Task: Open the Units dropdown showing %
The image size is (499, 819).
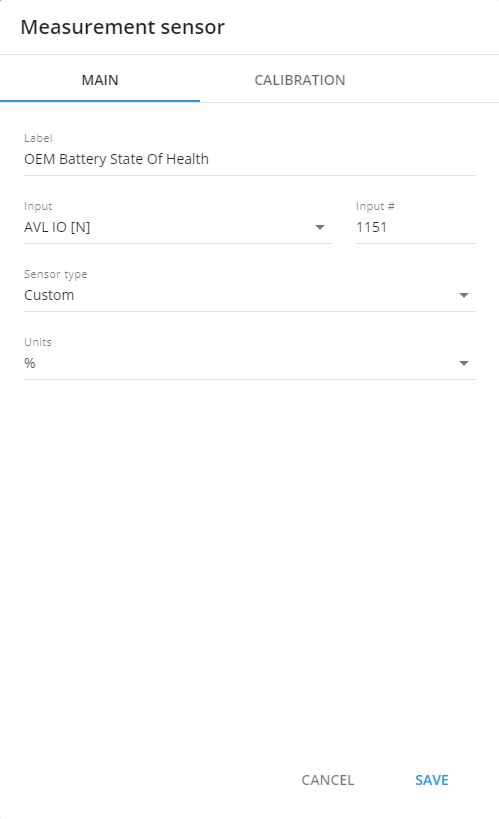Action: (x=250, y=363)
